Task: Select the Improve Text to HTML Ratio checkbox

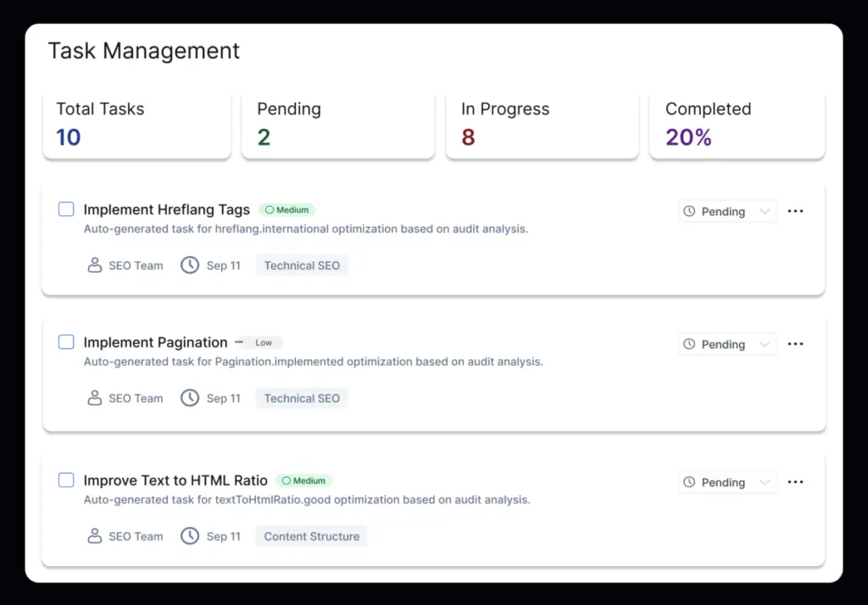Action: coord(66,480)
